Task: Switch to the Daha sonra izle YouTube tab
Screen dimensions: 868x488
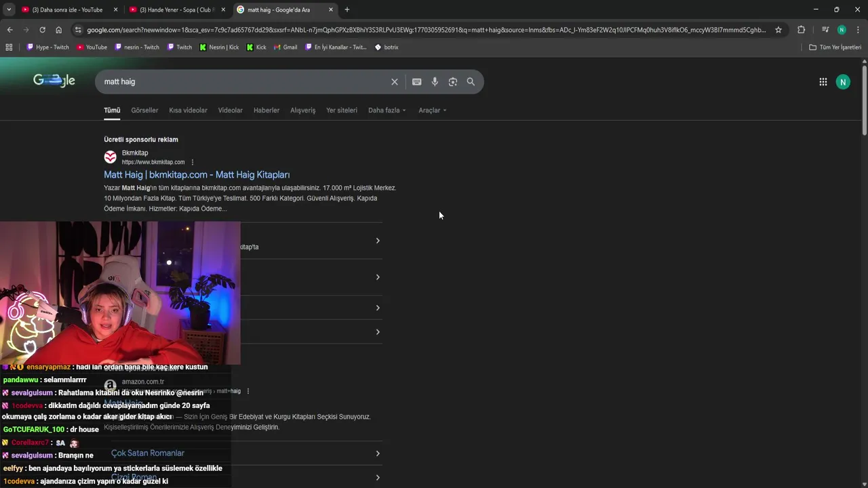Action: 66,9
